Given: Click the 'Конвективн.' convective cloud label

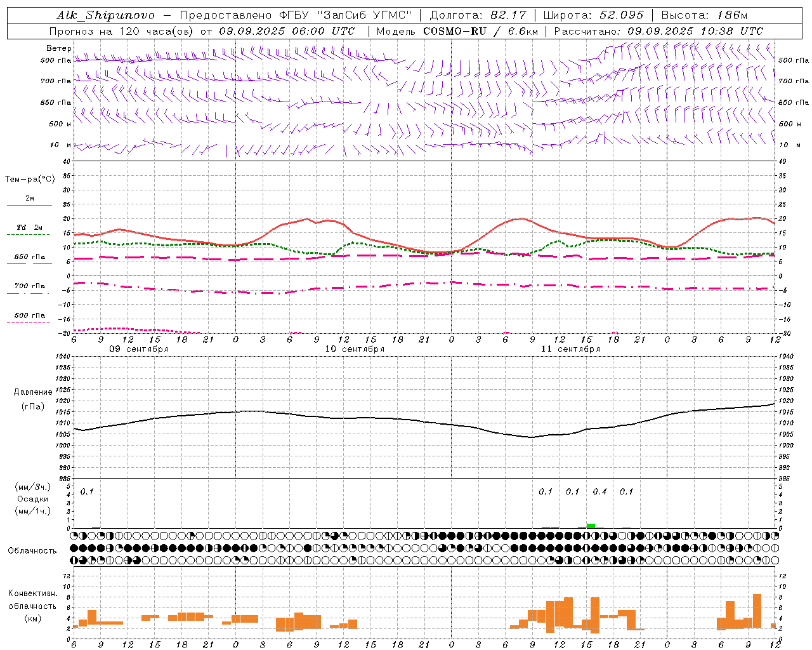Looking at the screenshot, I should (33, 594).
